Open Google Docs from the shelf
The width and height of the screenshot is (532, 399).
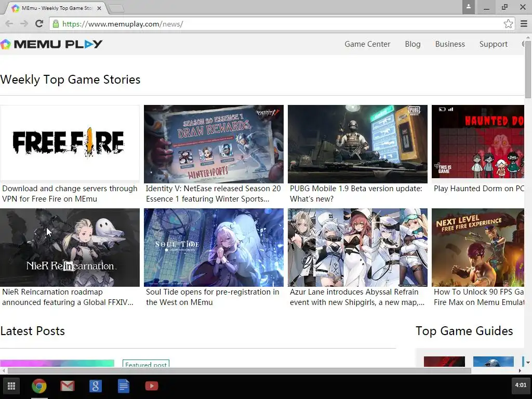(124, 386)
